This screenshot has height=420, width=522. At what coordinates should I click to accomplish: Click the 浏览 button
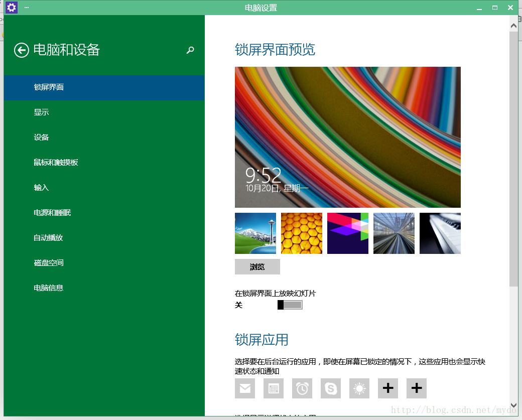(x=257, y=266)
